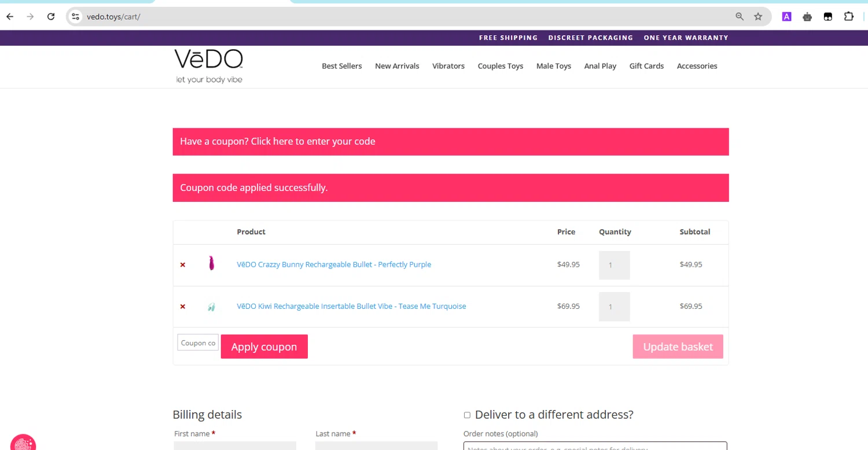Click the browser address bar URL

click(x=113, y=17)
